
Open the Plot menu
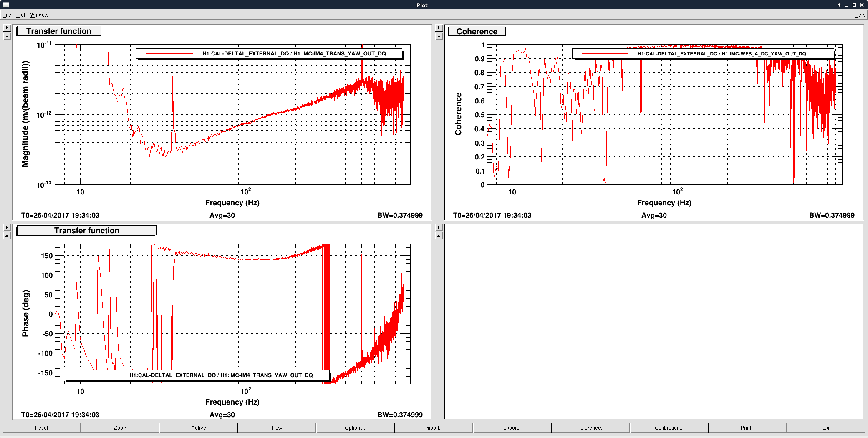[x=20, y=15]
